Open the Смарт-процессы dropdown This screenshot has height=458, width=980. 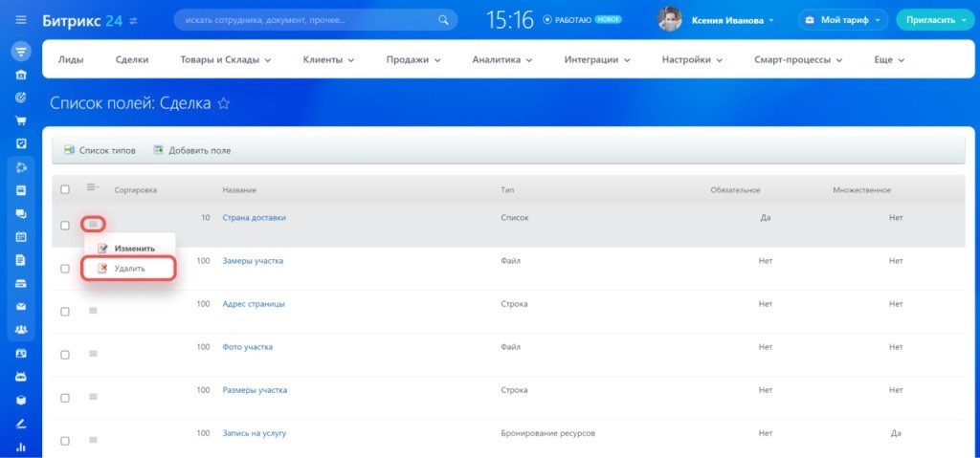tap(797, 60)
